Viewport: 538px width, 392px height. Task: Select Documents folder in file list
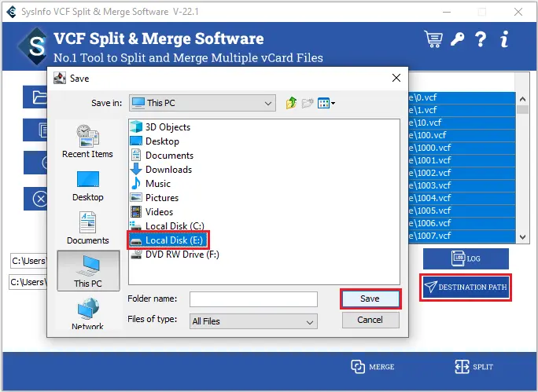click(x=162, y=156)
